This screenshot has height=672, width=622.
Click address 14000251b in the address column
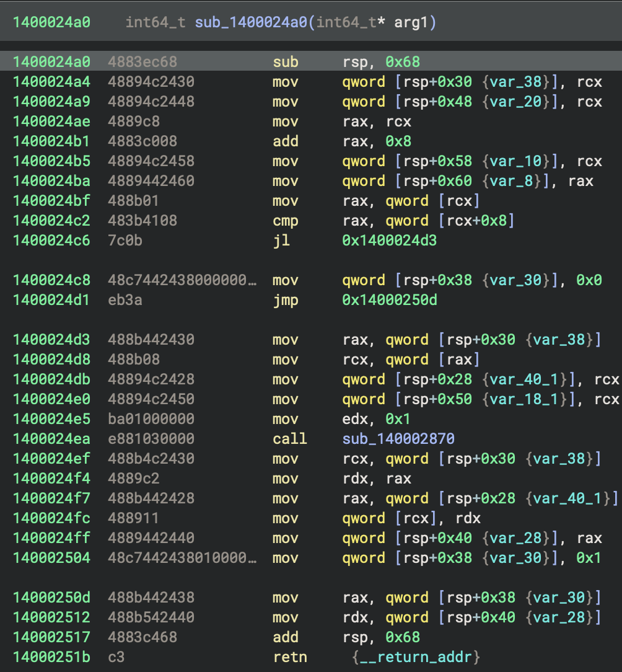coord(51,657)
